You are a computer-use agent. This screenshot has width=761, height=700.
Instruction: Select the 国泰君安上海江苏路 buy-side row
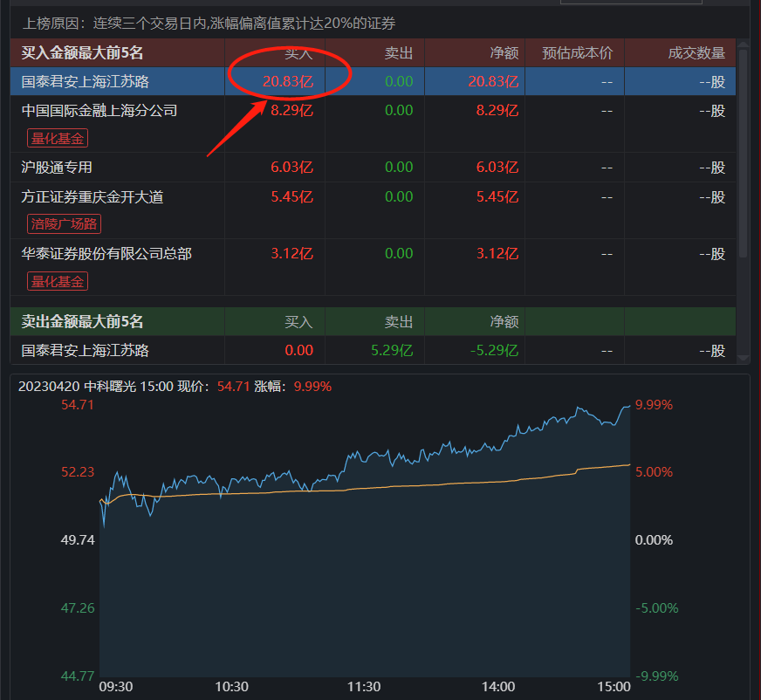coord(373,81)
